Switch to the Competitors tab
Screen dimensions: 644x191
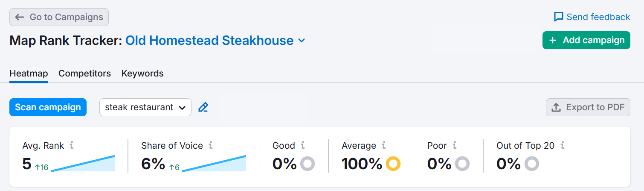[84, 73]
